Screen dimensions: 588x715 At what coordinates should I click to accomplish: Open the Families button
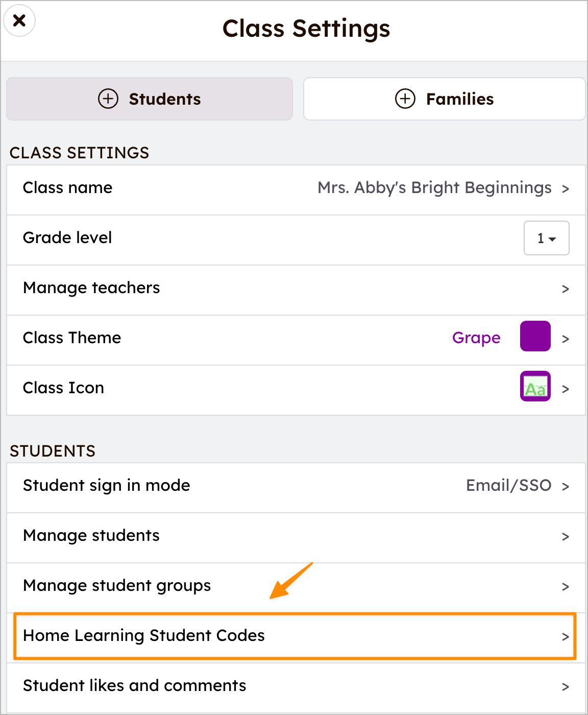(444, 99)
